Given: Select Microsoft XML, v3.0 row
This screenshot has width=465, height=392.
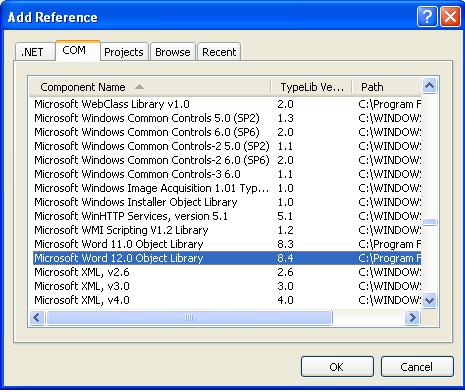Looking at the screenshot, I should click(x=227, y=286).
